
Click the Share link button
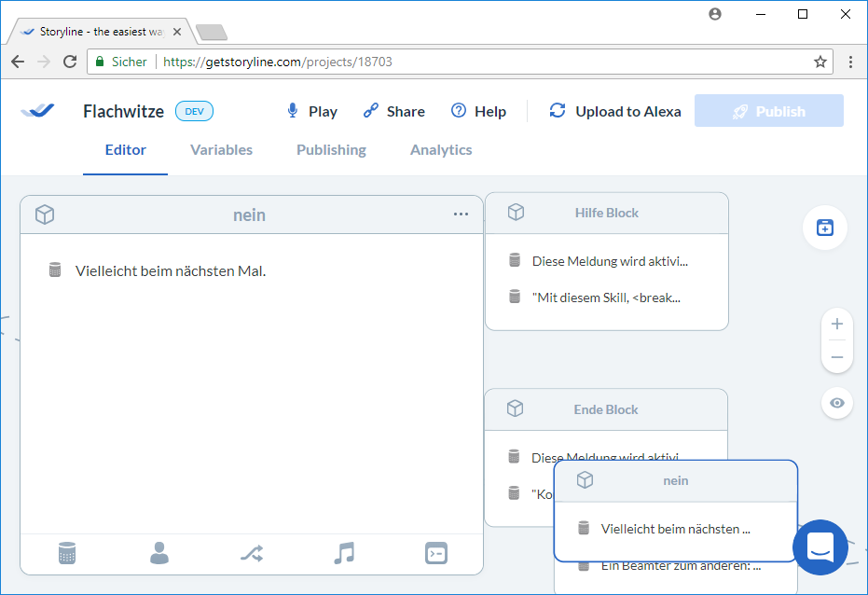pyautogui.click(x=393, y=111)
